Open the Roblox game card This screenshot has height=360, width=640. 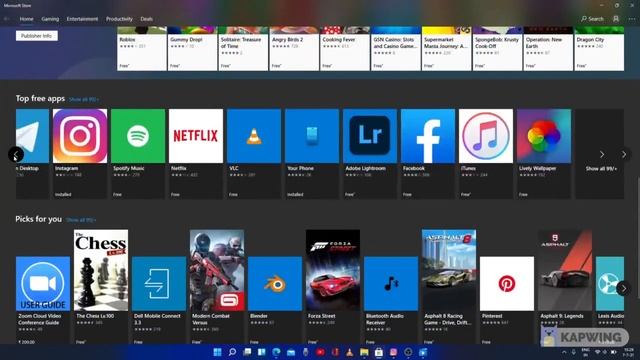click(142, 49)
